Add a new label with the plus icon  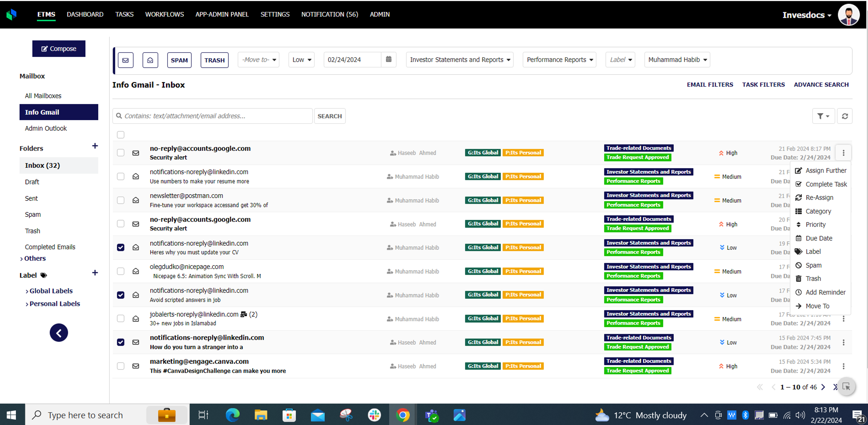pyautogui.click(x=95, y=272)
